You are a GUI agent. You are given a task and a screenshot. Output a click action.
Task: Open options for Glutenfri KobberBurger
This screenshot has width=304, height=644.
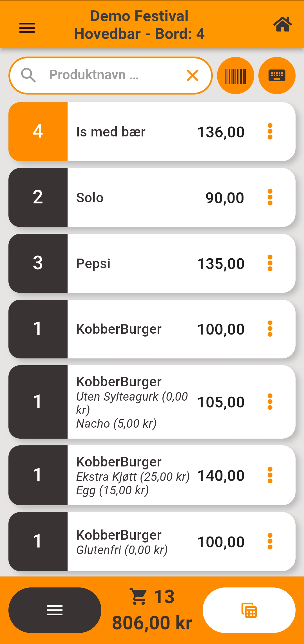(270, 541)
